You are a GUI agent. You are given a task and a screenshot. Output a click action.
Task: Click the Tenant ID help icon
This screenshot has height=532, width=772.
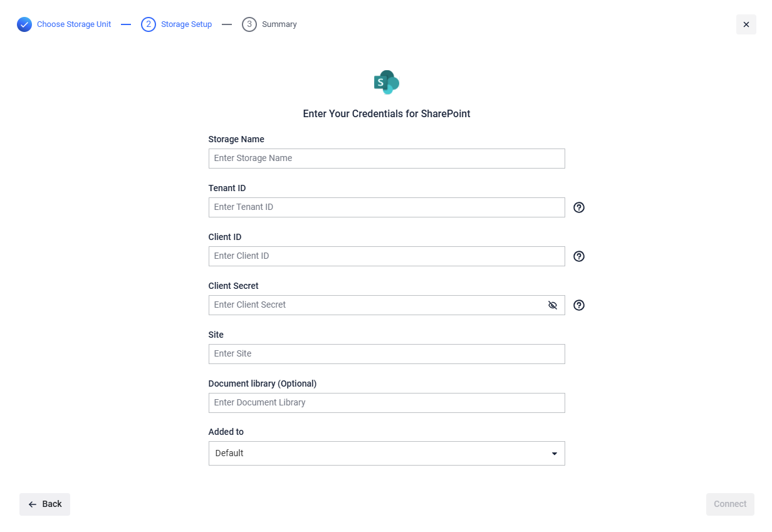(579, 207)
